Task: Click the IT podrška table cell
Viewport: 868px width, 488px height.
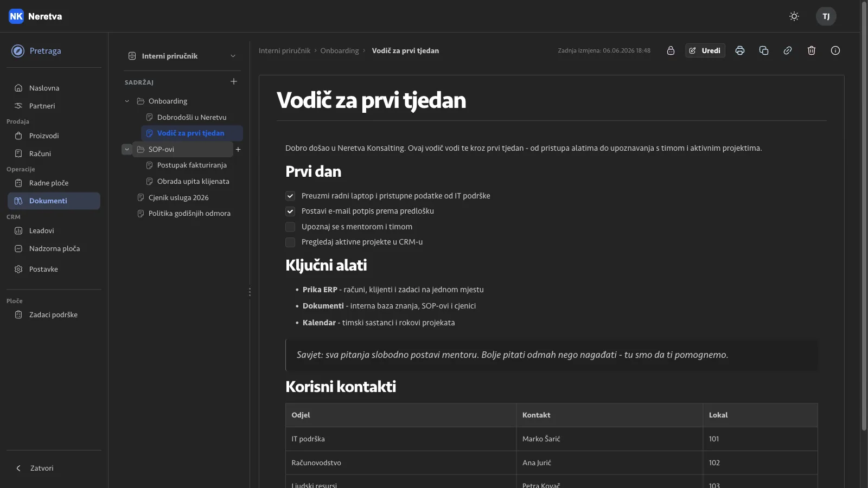Action: coord(401,439)
